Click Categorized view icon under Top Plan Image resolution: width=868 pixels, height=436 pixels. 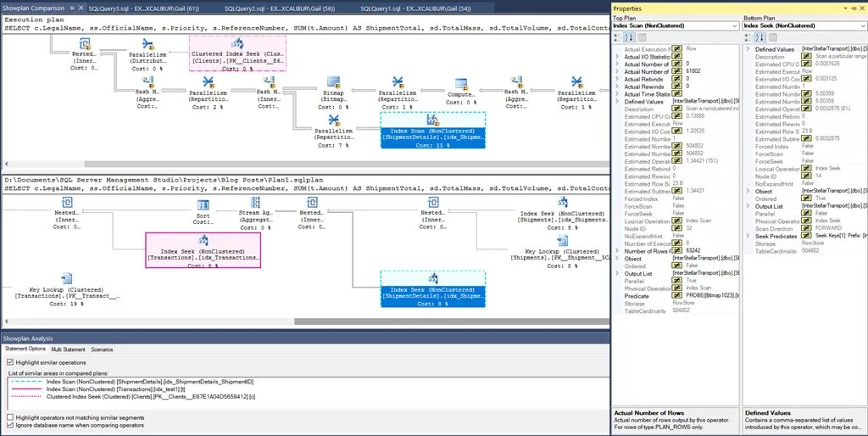pos(618,37)
